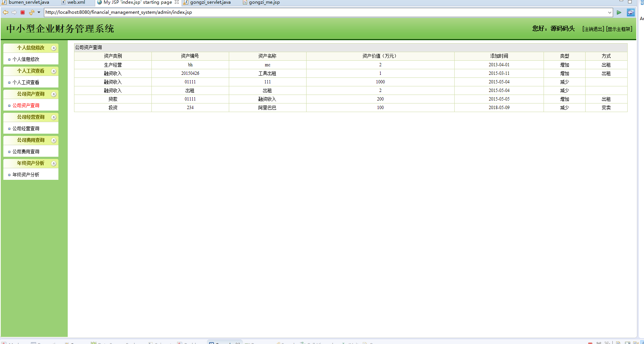644x344 pixels.
Task: Open the 公司费用查询 sidebar link
Action: click(x=26, y=152)
